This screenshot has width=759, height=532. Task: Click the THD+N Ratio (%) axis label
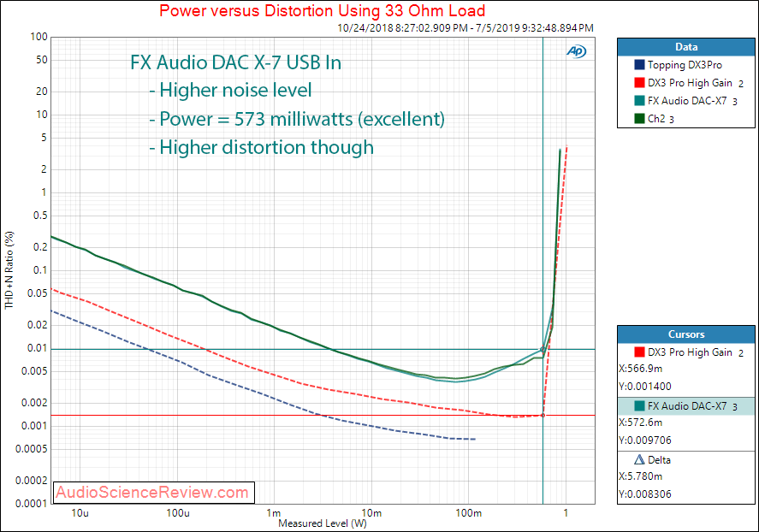(9, 270)
